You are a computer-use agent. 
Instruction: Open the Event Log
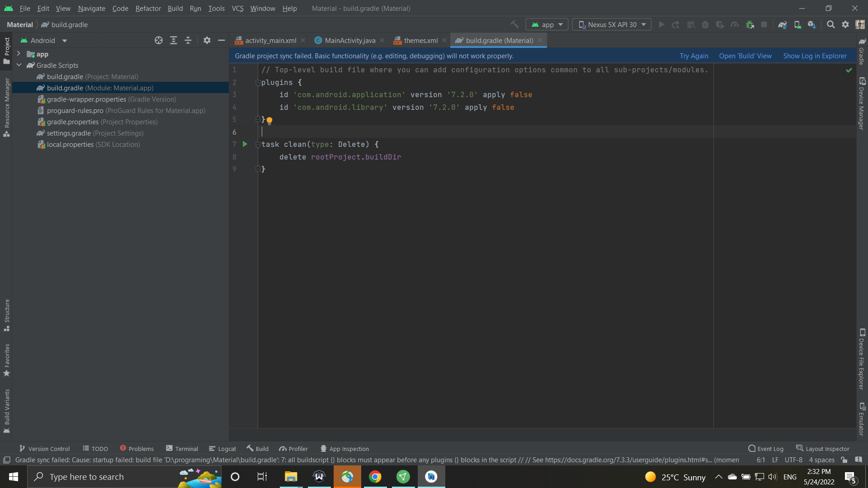[766, 448]
